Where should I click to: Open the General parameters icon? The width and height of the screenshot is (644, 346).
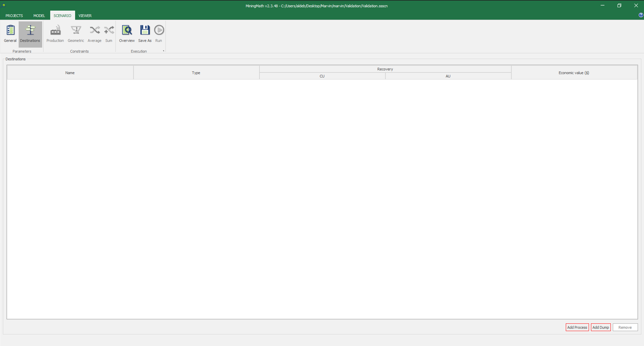[x=10, y=34]
